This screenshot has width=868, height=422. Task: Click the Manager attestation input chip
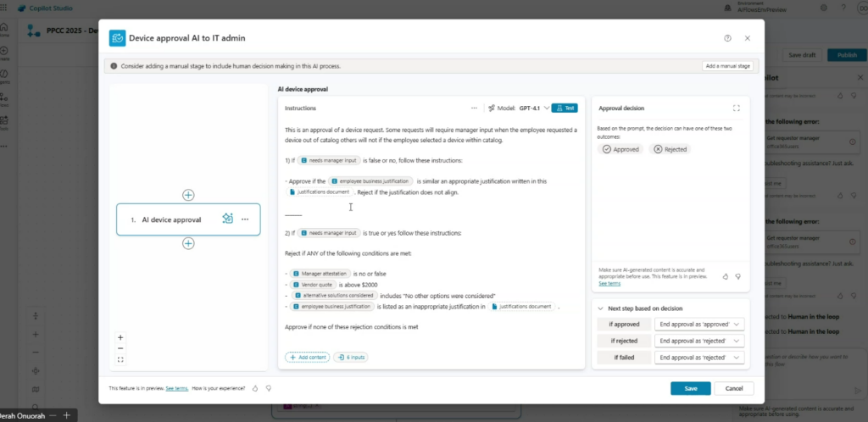click(320, 273)
